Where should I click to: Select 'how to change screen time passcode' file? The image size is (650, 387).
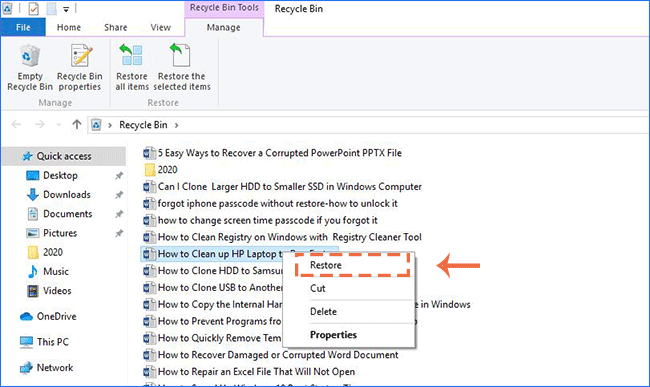click(260, 220)
